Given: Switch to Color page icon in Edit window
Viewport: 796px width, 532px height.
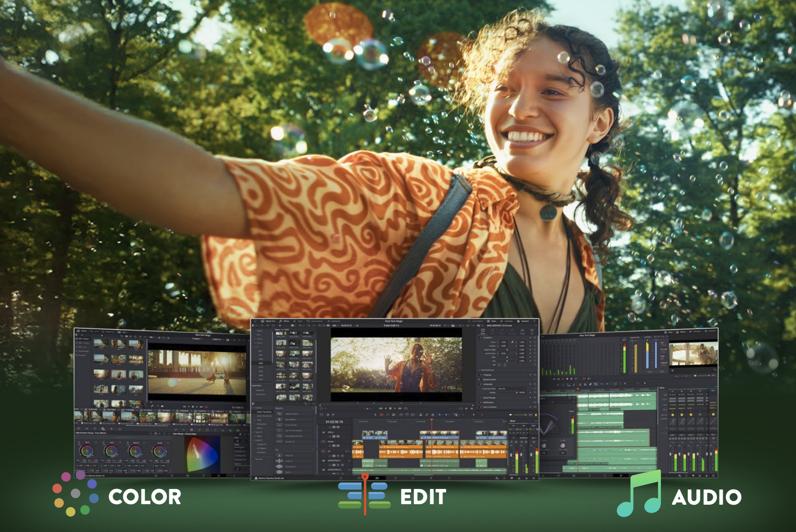Looking at the screenshot, I should (413, 478).
